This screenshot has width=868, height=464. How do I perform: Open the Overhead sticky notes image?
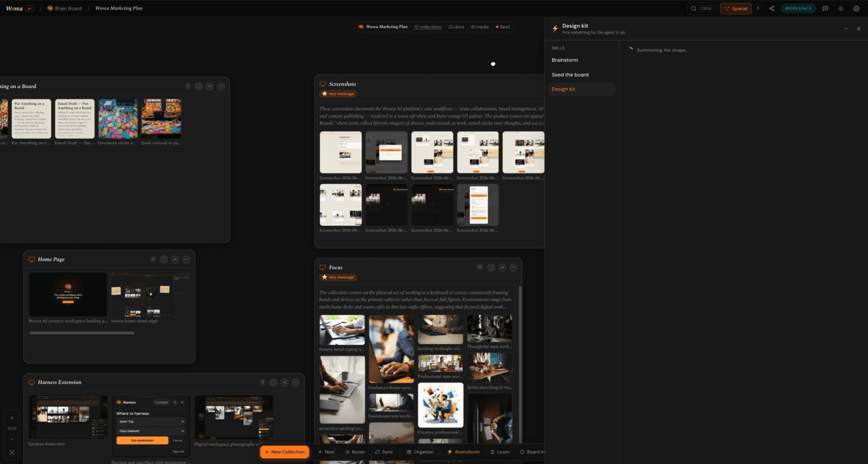(118, 119)
